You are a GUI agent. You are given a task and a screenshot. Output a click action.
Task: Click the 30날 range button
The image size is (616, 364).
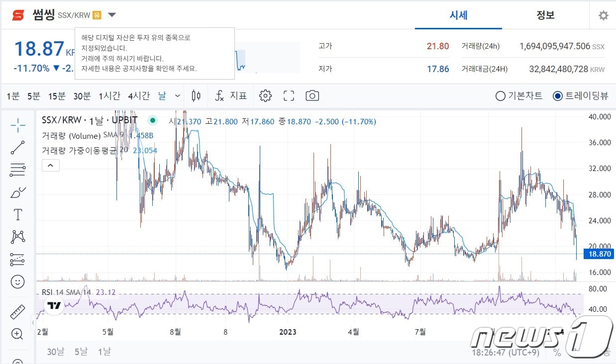pos(55,351)
